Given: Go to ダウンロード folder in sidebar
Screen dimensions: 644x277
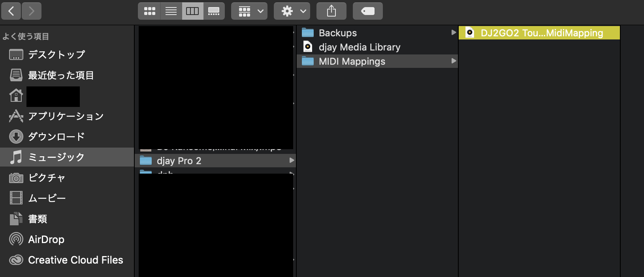Looking at the screenshot, I should [x=56, y=137].
